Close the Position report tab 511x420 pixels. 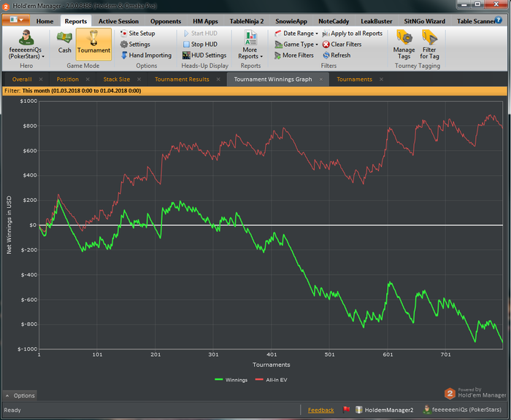(x=88, y=79)
